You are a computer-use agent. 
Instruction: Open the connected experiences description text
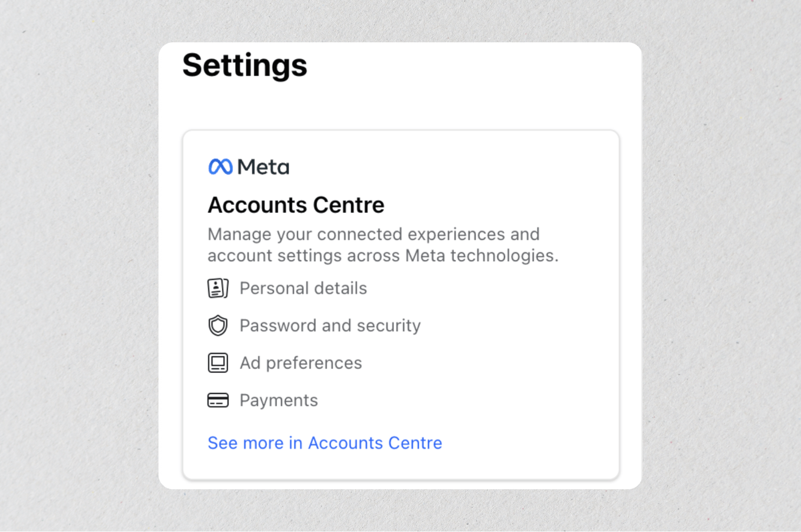(383, 244)
